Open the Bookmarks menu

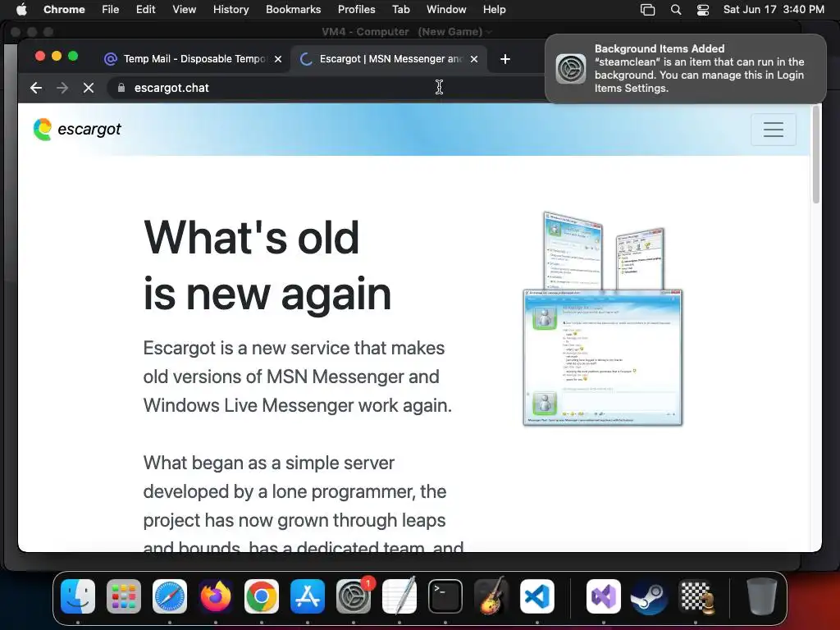click(x=293, y=10)
